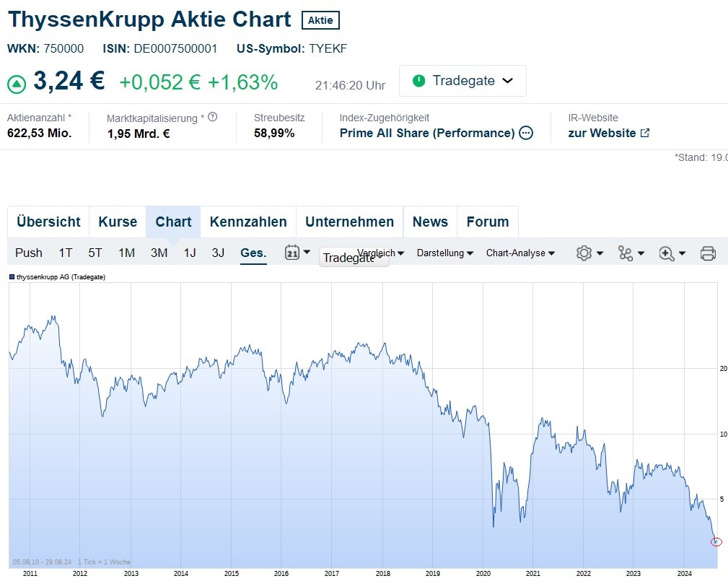728x581 pixels.
Task: Open the Forum tab
Action: (x=488, y=222)
